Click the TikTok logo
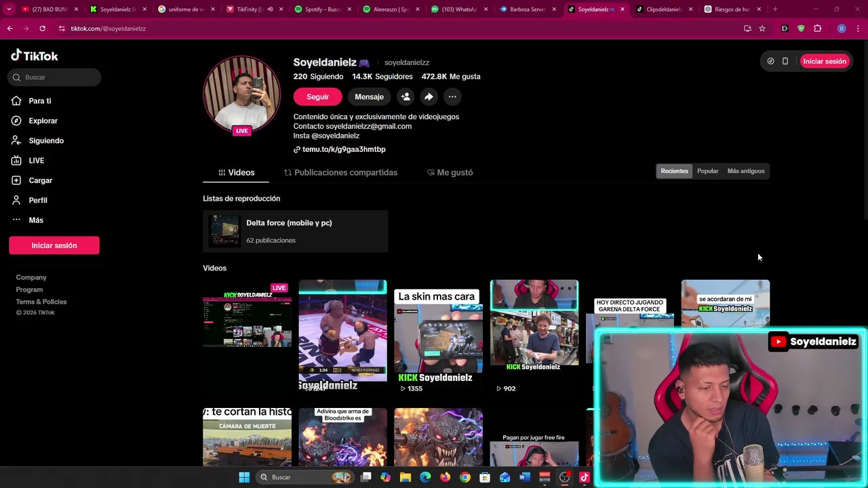This screenshot has height=488, width=868. (x=34, y=56)
